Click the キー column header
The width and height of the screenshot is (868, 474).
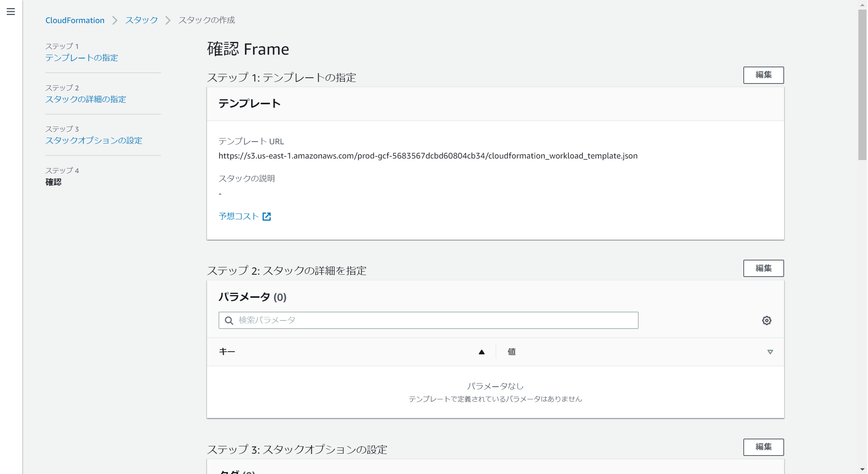[x=227, y=352]
